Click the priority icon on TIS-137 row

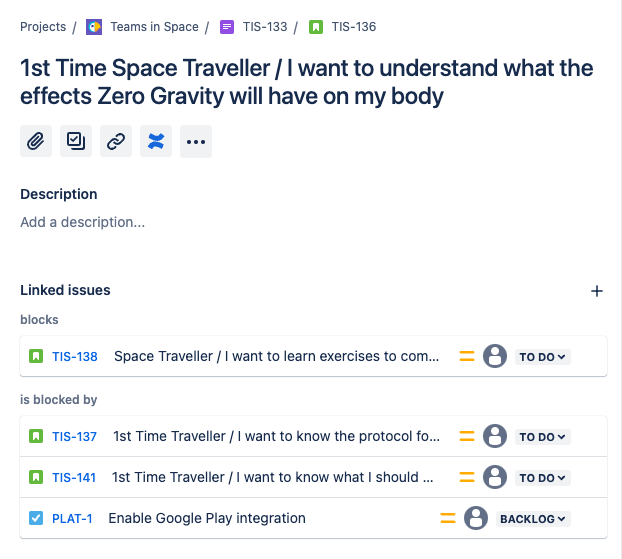[466, 436]
